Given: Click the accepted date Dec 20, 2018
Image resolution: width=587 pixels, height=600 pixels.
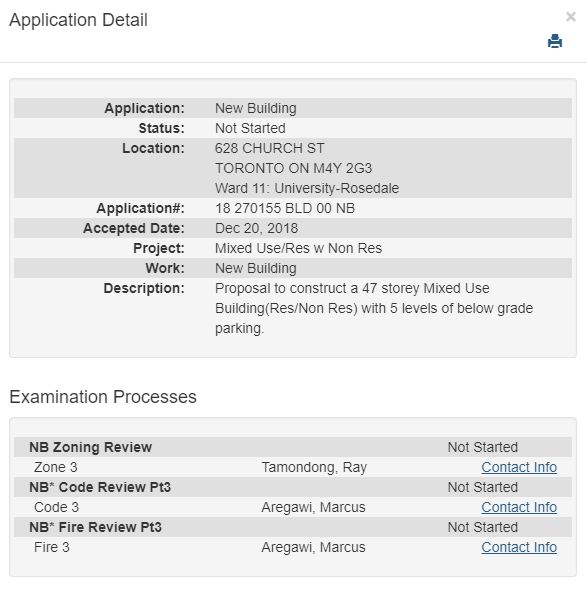Looking at the screenshot, I should [256, 228].
